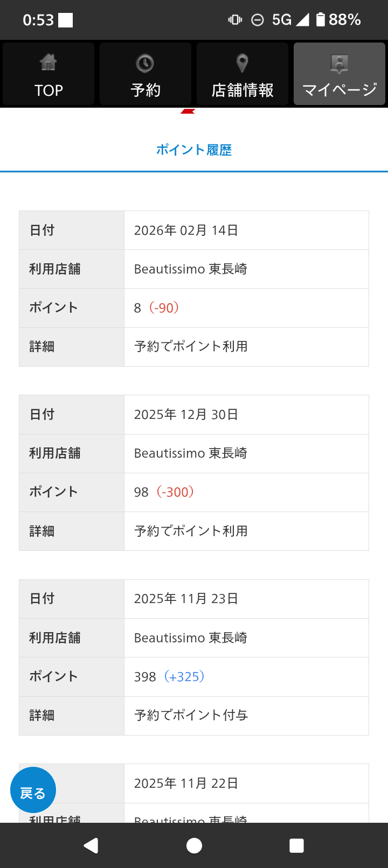This screenshot has width=388, height=868.
Task: Open recent apps square icon
Action: point(296,845)
